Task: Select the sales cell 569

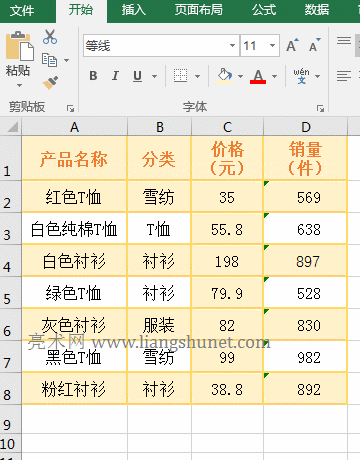Action: (306, 197)
